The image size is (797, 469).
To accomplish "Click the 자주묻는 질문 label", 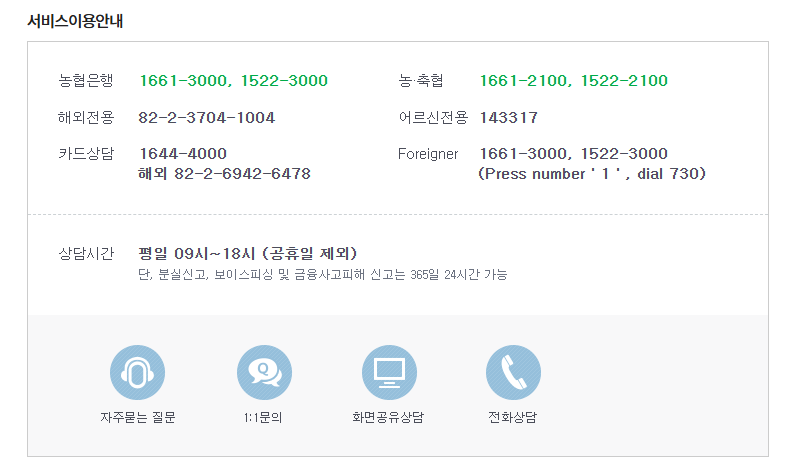I will tap(137, 417).
